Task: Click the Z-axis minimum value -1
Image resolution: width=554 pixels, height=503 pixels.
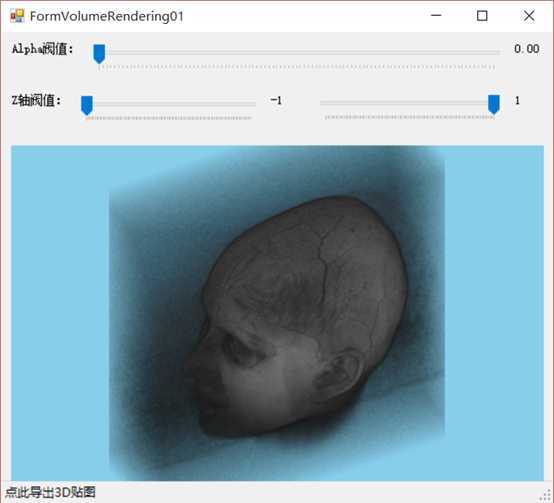Action: (276, 100)
